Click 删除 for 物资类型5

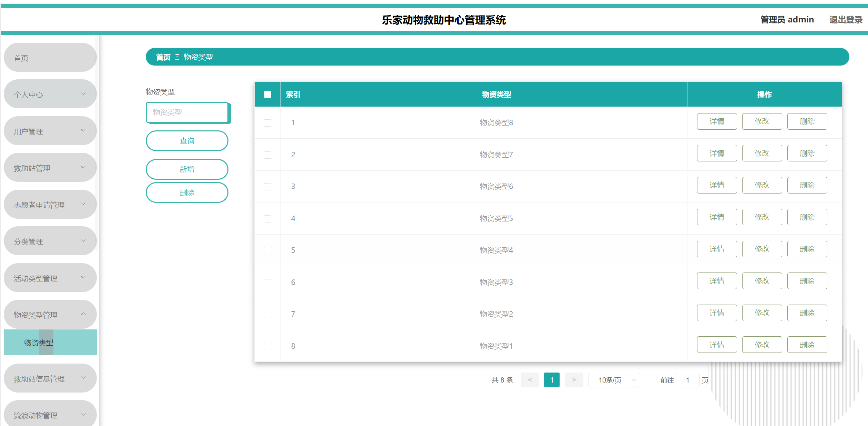(807, 217)
